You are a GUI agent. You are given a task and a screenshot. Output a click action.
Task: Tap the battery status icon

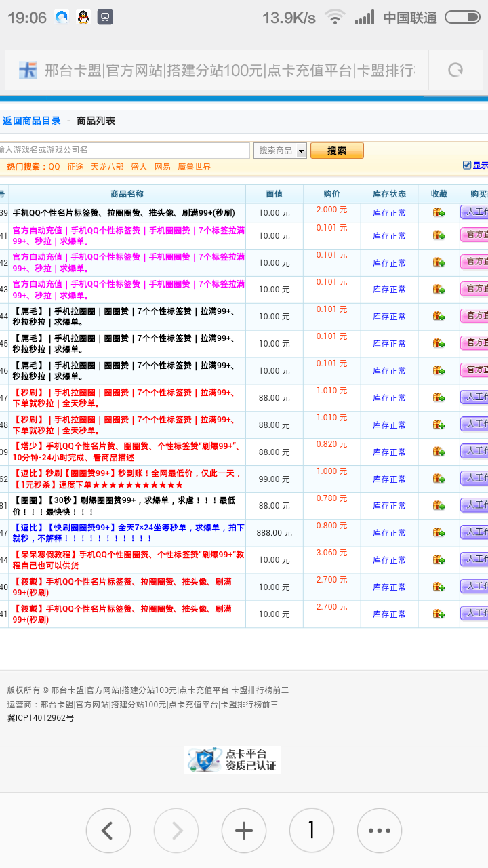463,18
